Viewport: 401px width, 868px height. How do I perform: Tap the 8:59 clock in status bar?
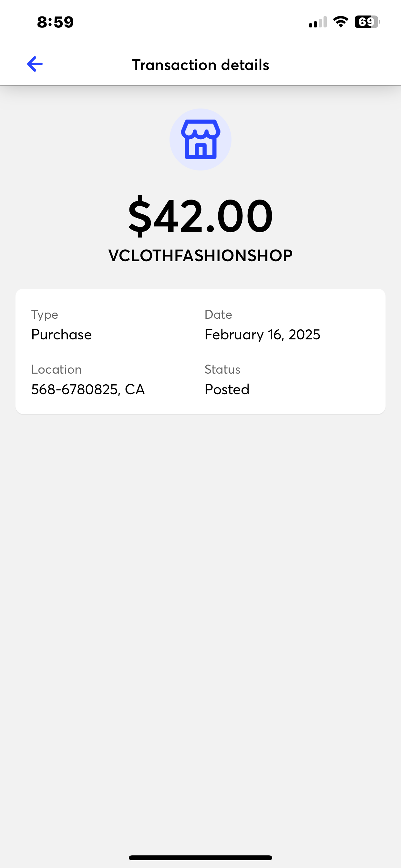[x=55, y=22]
